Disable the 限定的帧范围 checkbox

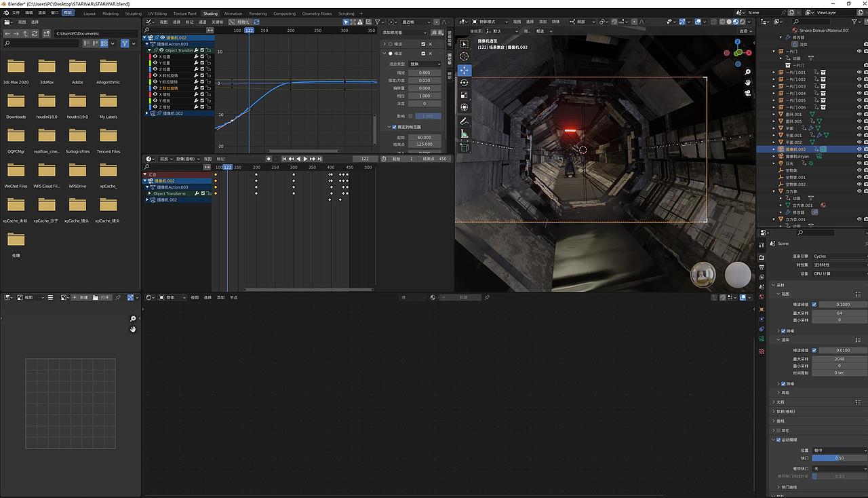coord(394,127)
